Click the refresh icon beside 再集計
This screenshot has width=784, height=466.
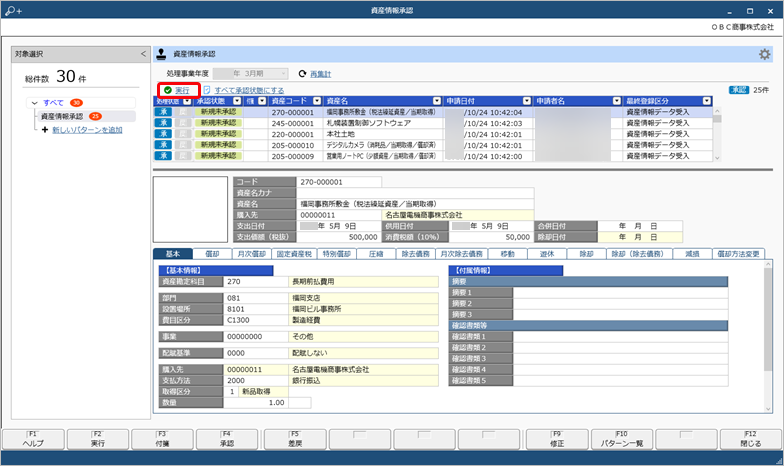point(302,74)
